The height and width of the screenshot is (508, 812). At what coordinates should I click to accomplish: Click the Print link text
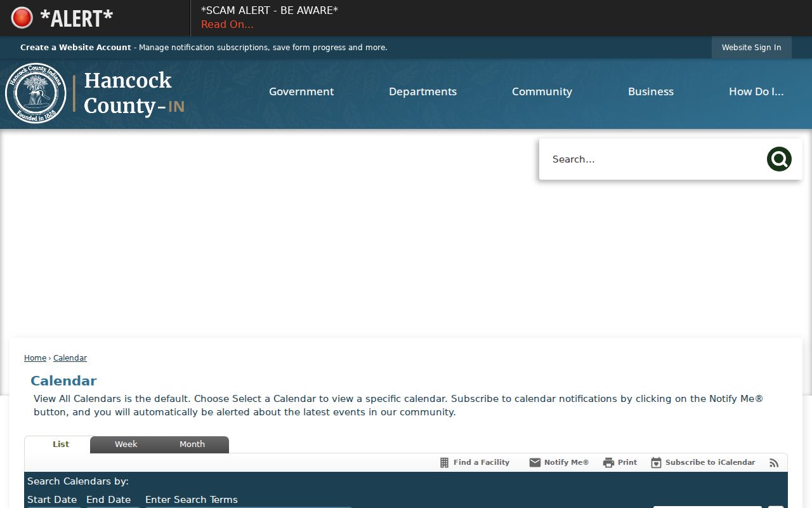pyautogui.click(x=627, y=463)
